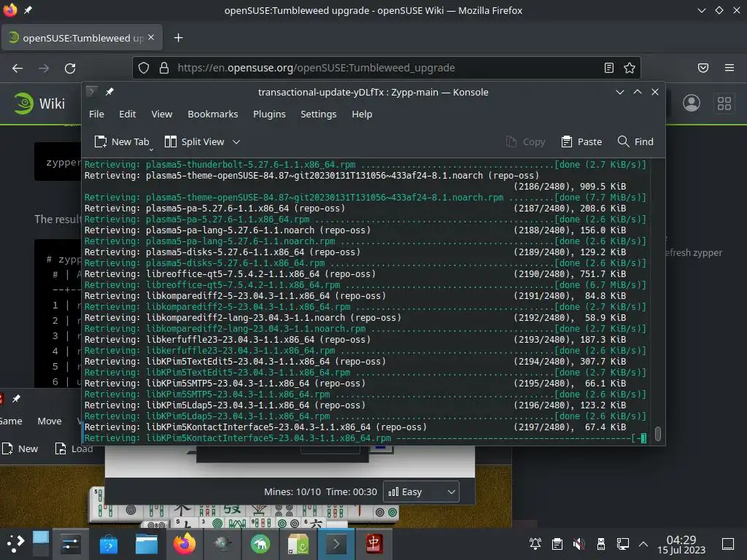Switch to Firefox in the taskbar
The height and width of the screenshot is (560, 747).
tap(185, 544)
